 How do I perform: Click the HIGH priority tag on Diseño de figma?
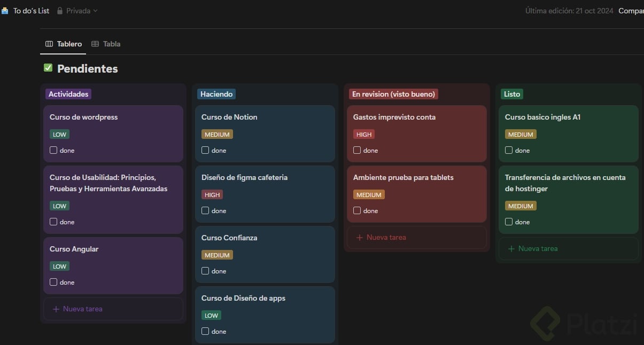(x=212, y=195)
